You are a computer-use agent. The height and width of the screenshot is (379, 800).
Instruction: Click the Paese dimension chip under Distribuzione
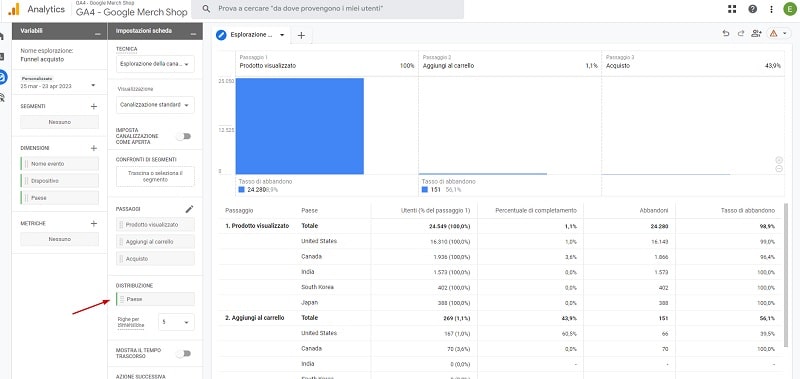pos(155,299)
